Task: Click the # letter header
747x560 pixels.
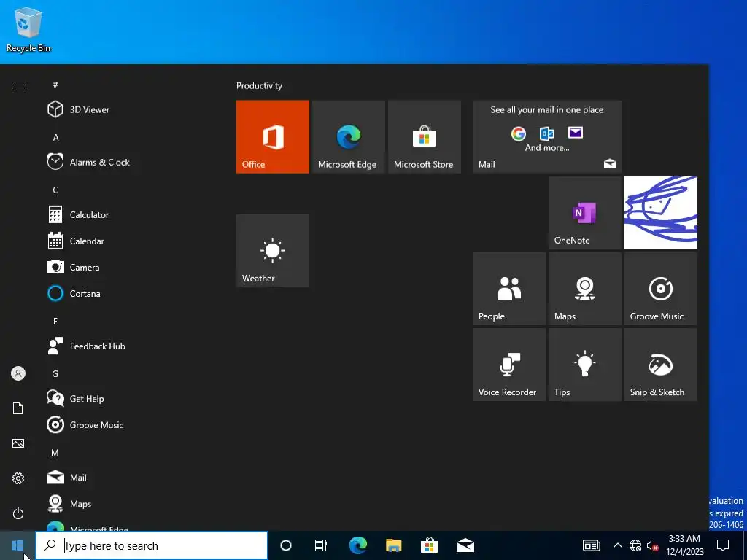Action: (55, 85)
